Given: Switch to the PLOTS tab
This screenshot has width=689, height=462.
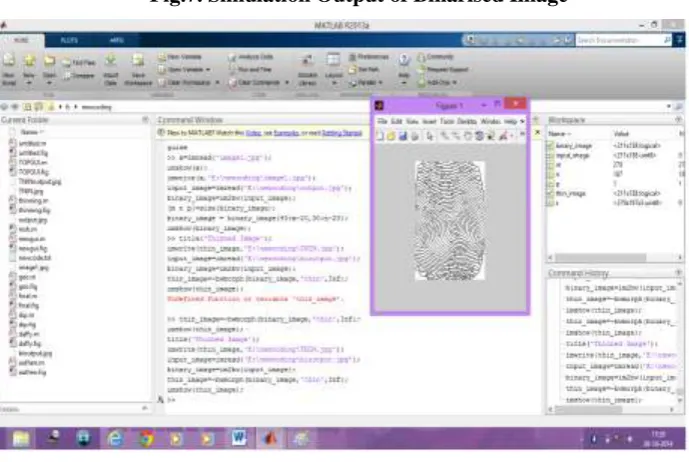Looking at the screenshot, I should tap(69, 40).
